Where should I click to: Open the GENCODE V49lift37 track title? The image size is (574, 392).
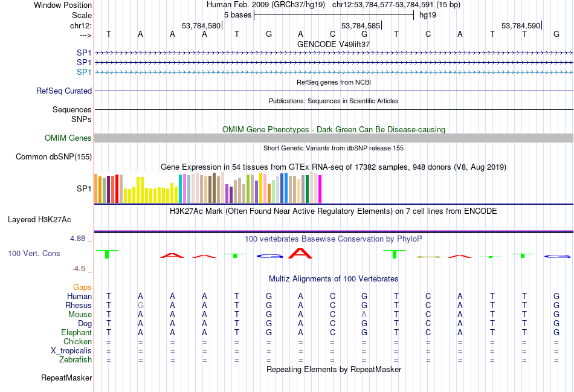pos(334,44)
